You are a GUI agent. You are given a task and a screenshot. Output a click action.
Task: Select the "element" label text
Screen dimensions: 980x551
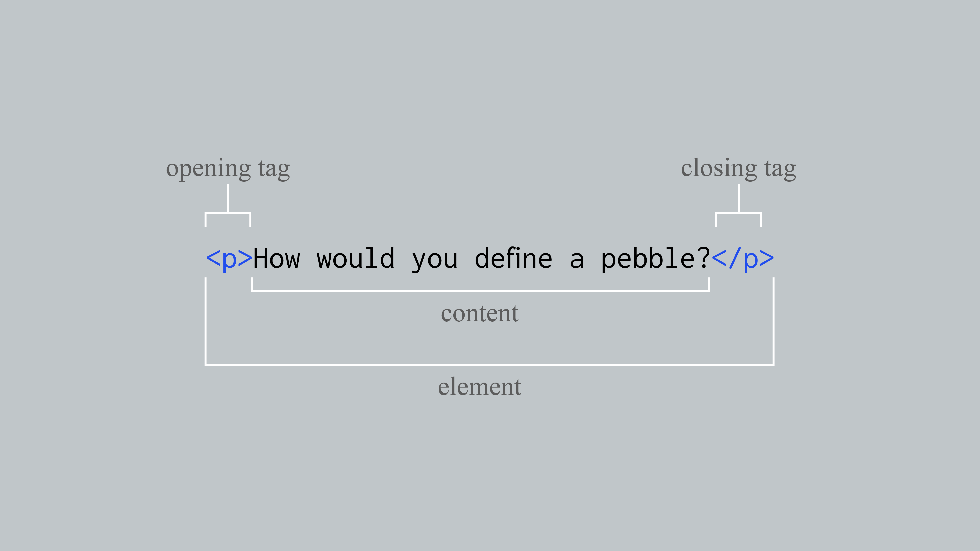479,387
